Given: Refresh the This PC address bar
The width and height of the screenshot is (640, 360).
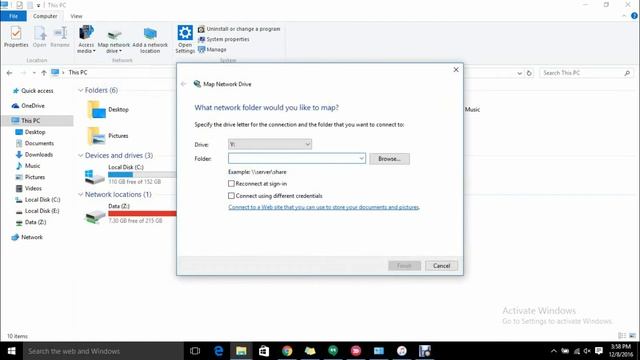Looking at the screenshot, I should point(529,73).
